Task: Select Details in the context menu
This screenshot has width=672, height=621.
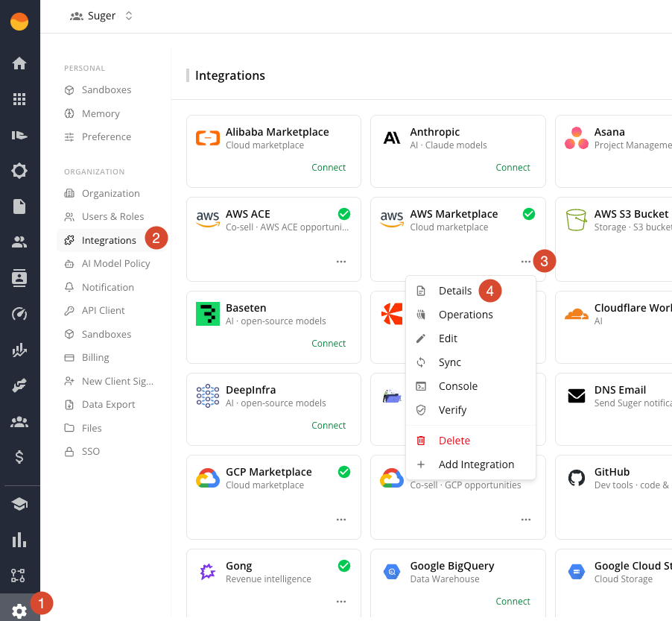Action: click(471, 291)
